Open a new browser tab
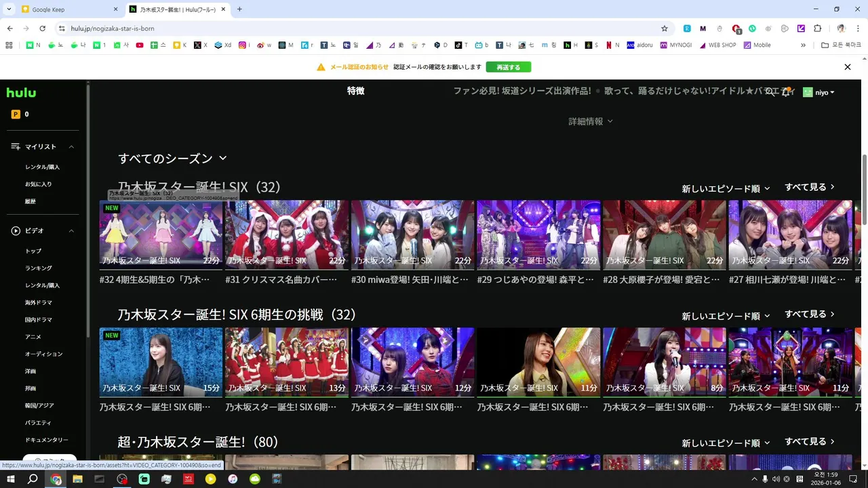The image size is (868, 488). tap(239, 9)
